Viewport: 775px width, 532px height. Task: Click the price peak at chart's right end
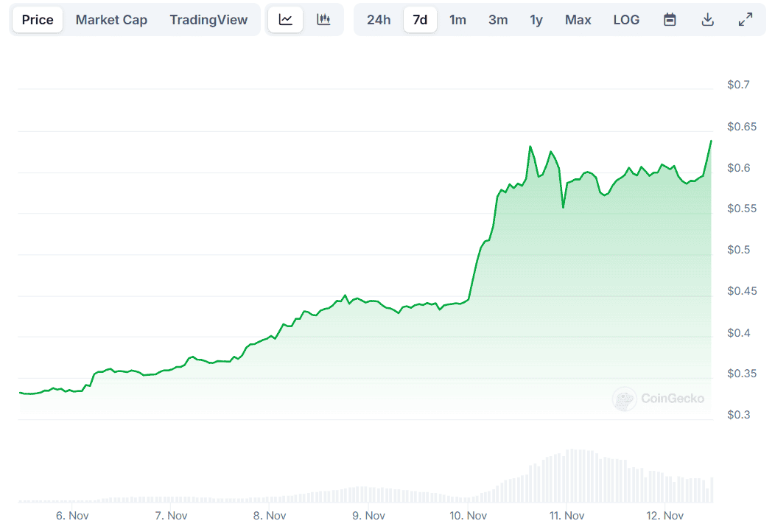pos(711,141)
